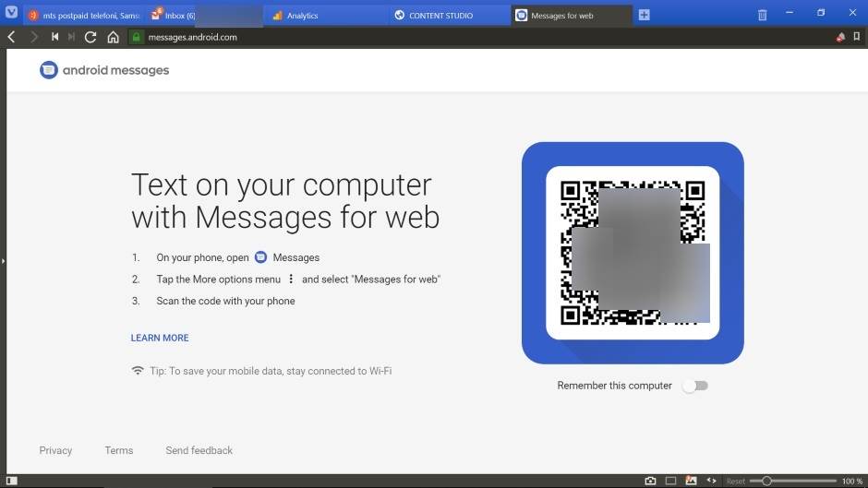
Task: Toggle image loading icon in status bar
Action: tap(691, 481)
